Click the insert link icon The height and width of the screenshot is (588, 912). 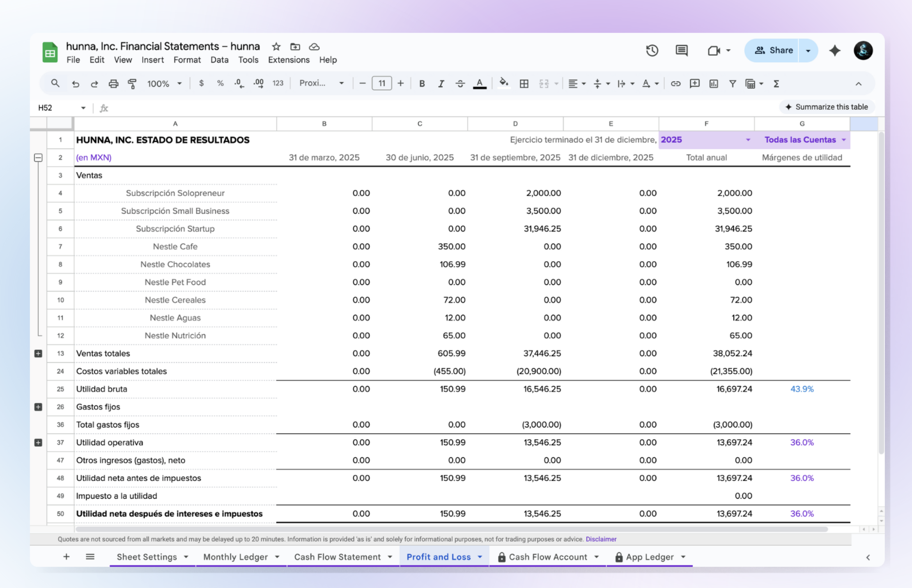point(675,83)
